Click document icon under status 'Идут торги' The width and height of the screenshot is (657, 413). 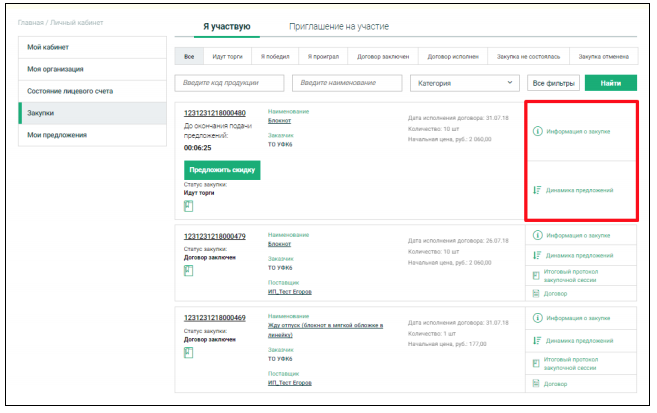tap(187, 206)
